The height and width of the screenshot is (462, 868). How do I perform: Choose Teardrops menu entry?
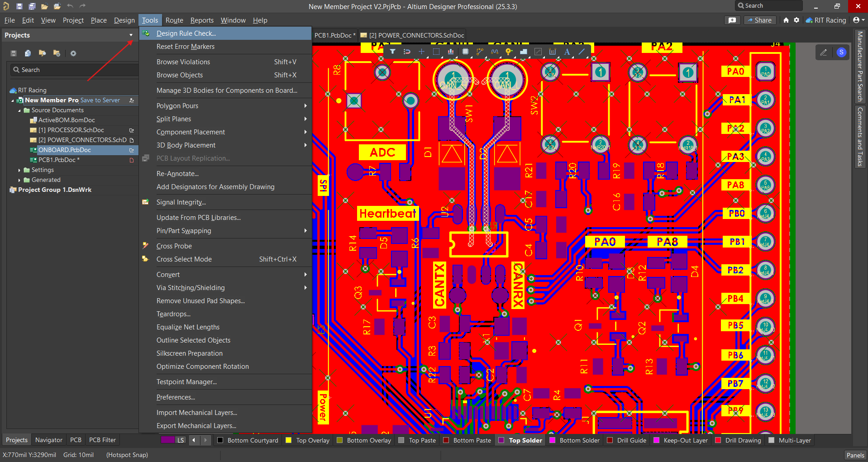225,314
